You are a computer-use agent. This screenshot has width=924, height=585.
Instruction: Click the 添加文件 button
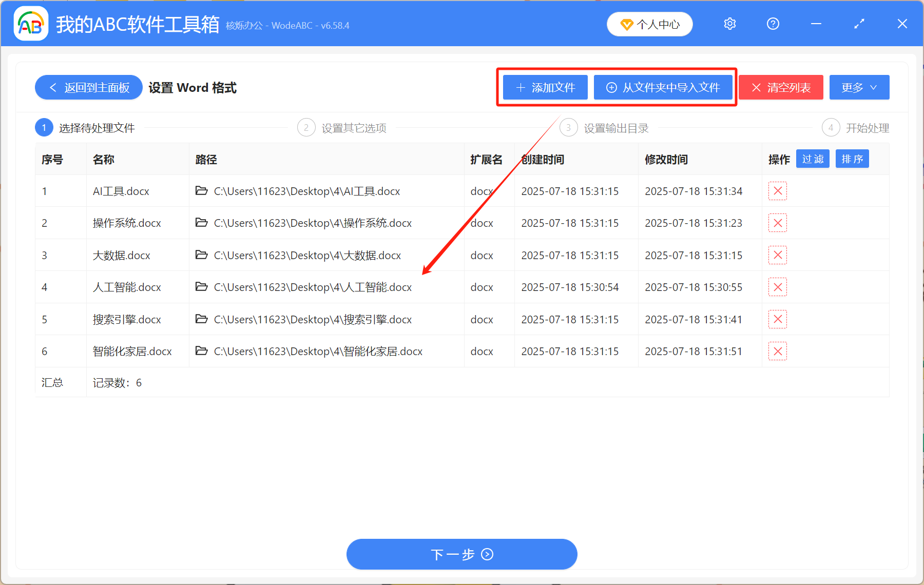click(x=544, y=87)
